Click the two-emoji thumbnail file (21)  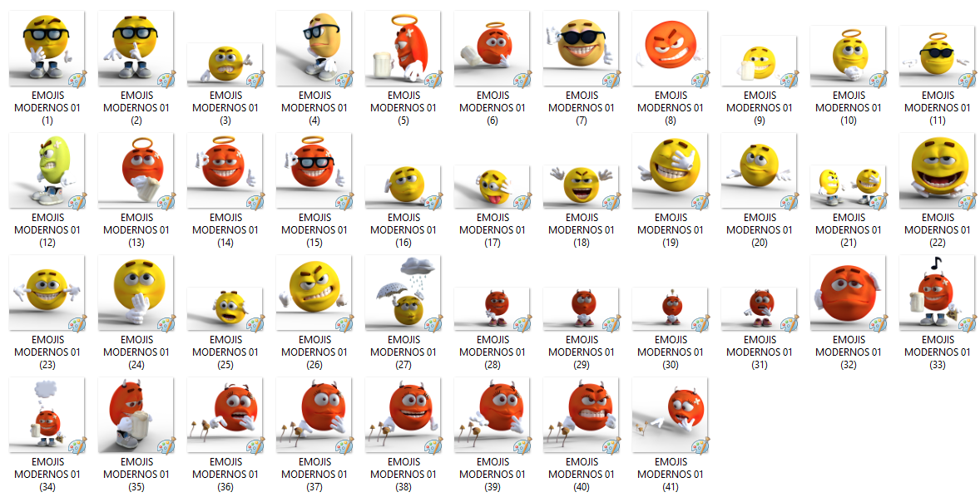pyautogui.click(x=848, y=186)
